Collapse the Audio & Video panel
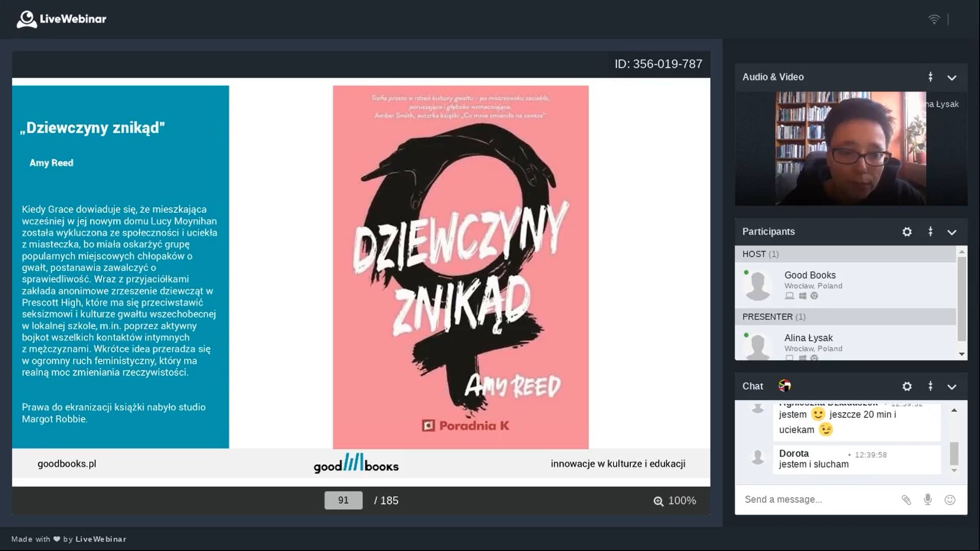The image size is (980, 551). pos(952,78)
